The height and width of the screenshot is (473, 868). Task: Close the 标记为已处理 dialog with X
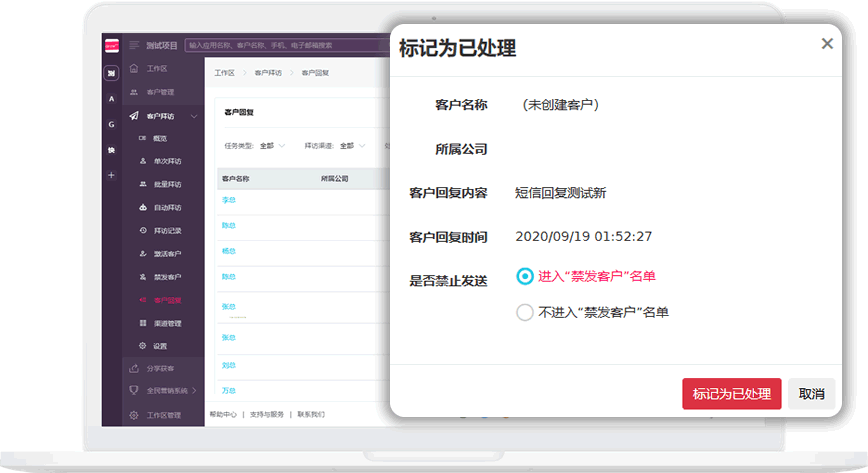827,44
